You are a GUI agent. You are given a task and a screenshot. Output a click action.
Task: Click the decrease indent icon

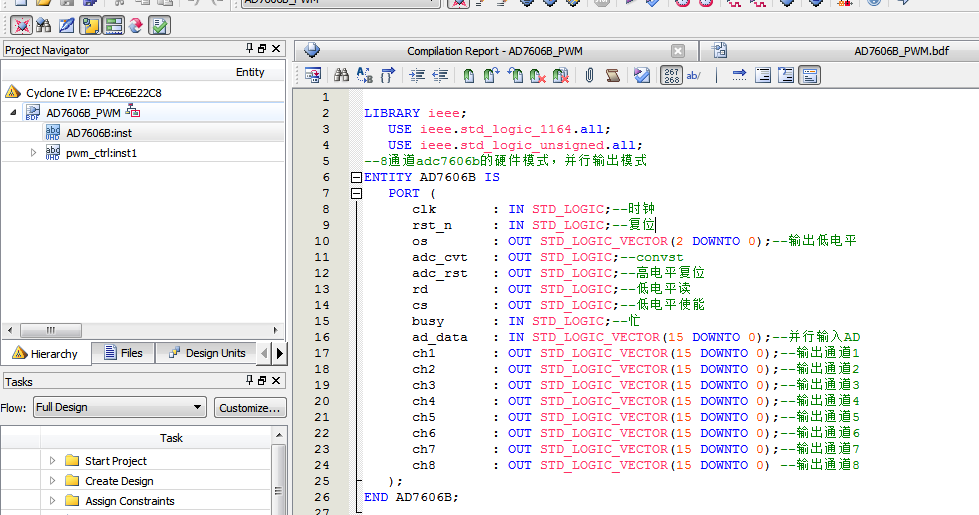click(440, 75)
